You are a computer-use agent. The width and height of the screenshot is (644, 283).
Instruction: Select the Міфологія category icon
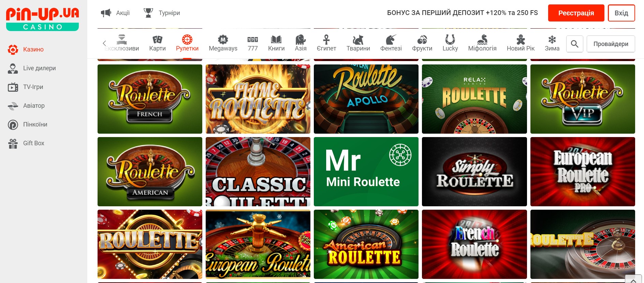coord(482,40)
